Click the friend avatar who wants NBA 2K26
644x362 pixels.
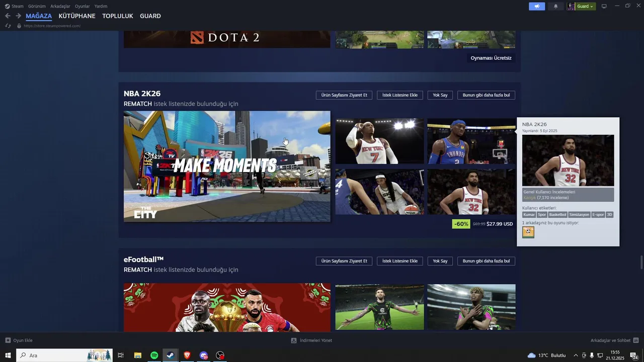528,232
